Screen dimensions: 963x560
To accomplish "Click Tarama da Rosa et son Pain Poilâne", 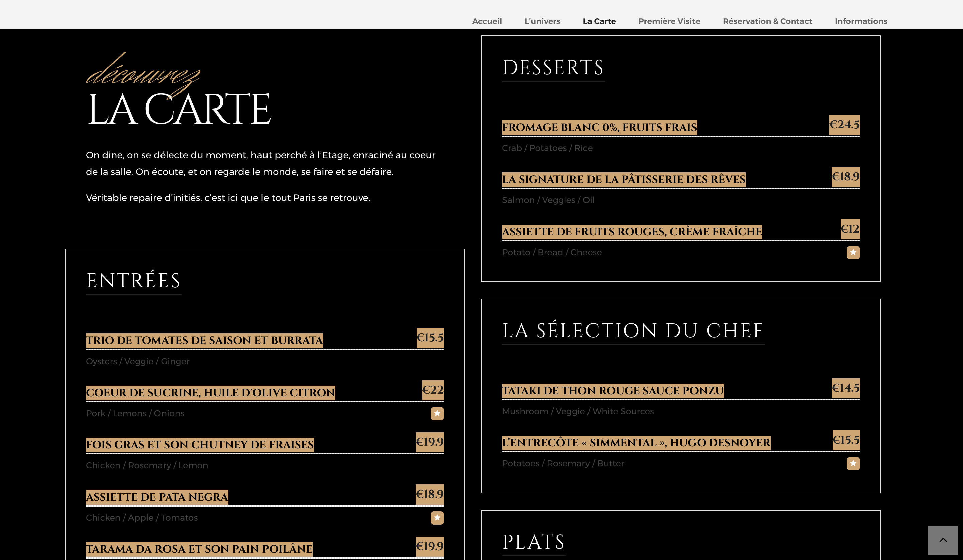I will click(x=199, y=549).
